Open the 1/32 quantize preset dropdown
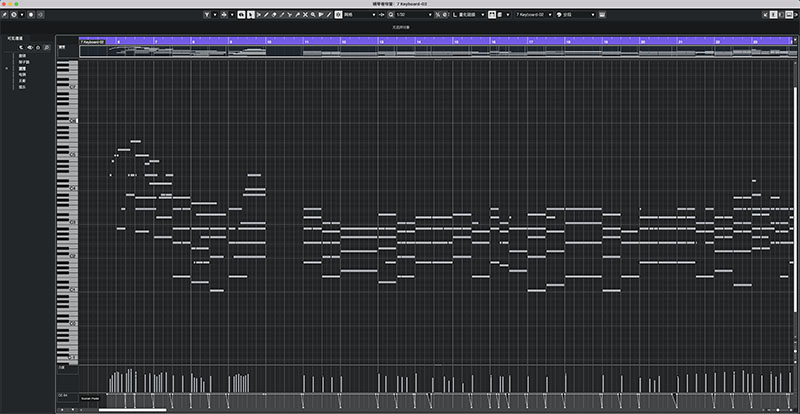Screen dimensions: 800x414 click(x=414, y=15)
